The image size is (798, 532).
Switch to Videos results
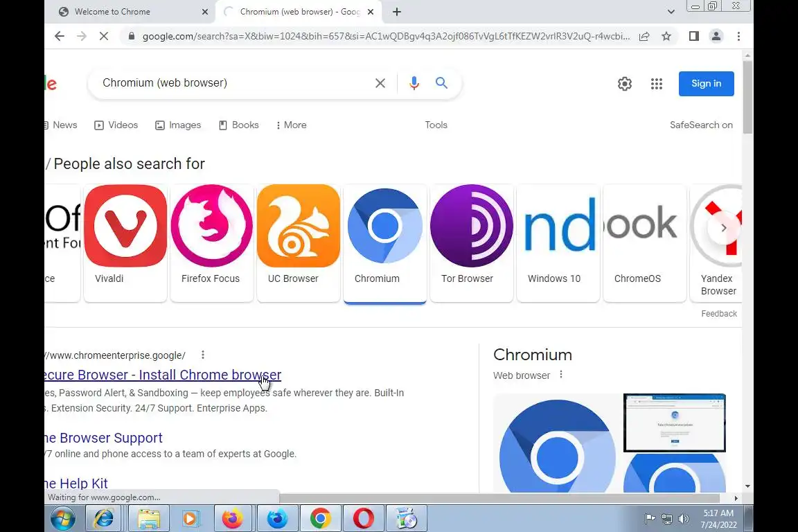pyautogui.click(x=116, y=125)
